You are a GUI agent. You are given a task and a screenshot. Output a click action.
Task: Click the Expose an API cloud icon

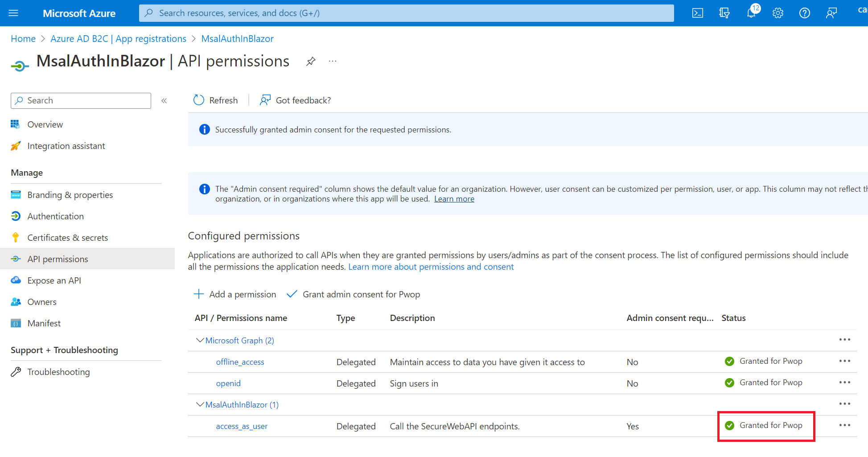(16, 280)
